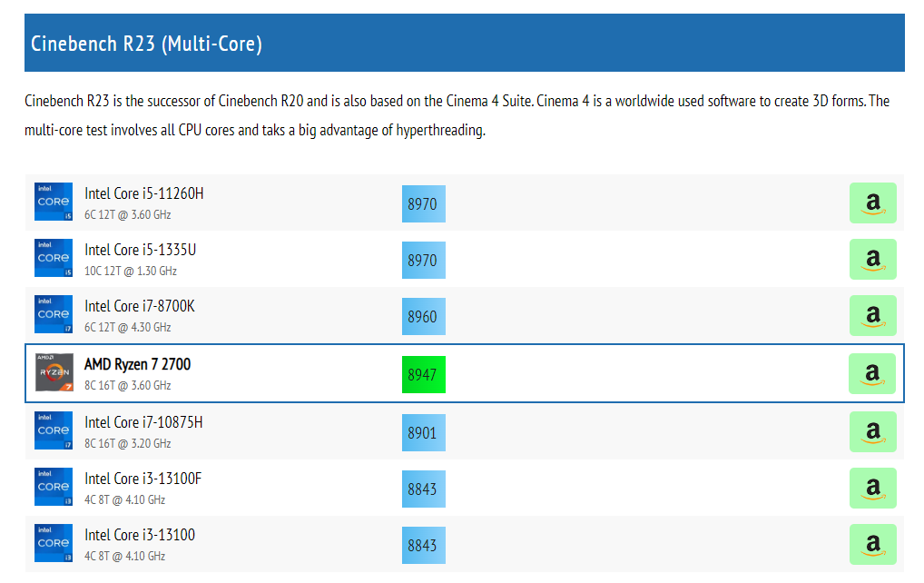Open Amazon link for Core i7-8700K
This screenshot has width=924, height=583.
(x=873, y=315)
